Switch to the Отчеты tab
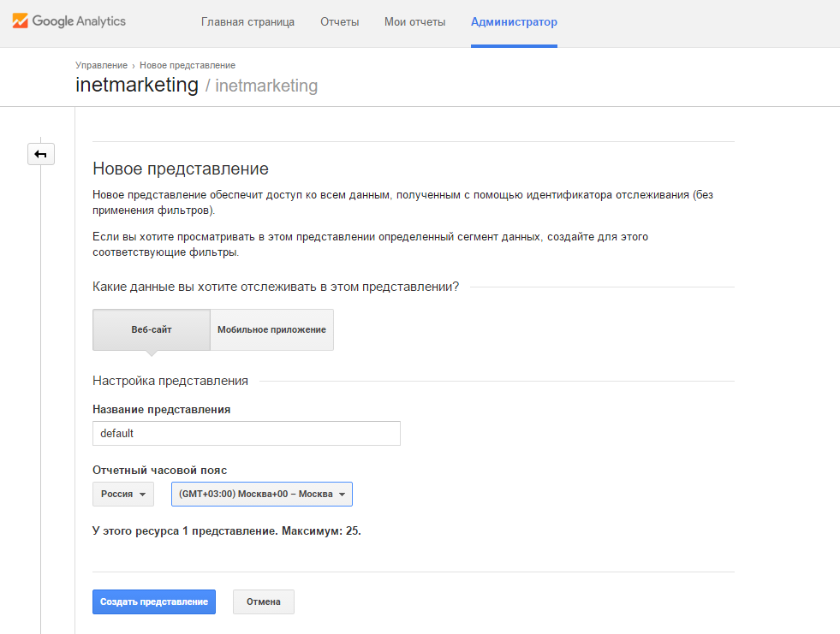The width and height of the screenshot is (840, 634). click(x=340, y=22)
